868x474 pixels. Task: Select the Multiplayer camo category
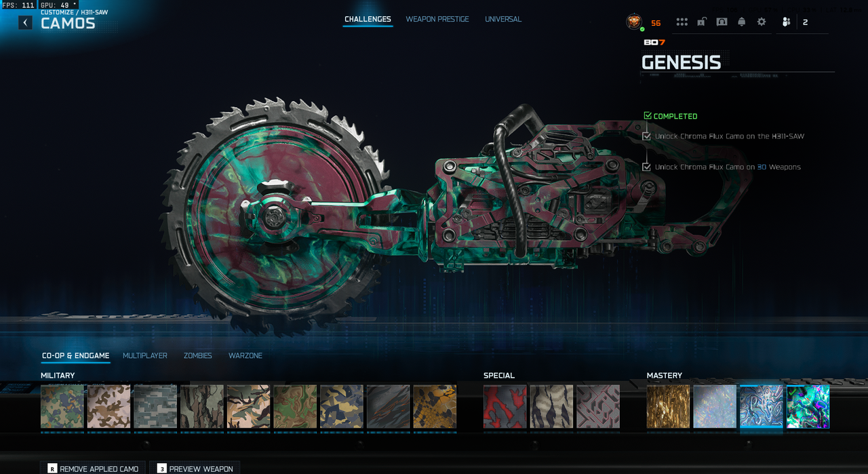[145, 355]
